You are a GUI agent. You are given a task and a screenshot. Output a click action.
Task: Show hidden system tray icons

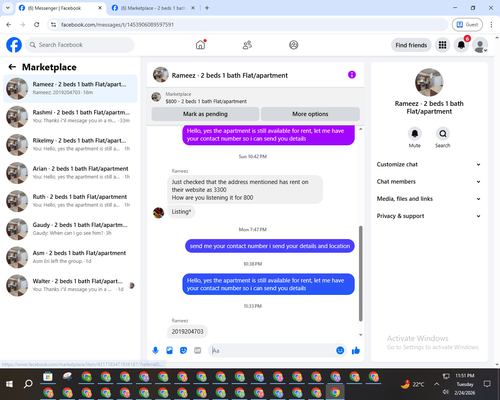[436, 384]
